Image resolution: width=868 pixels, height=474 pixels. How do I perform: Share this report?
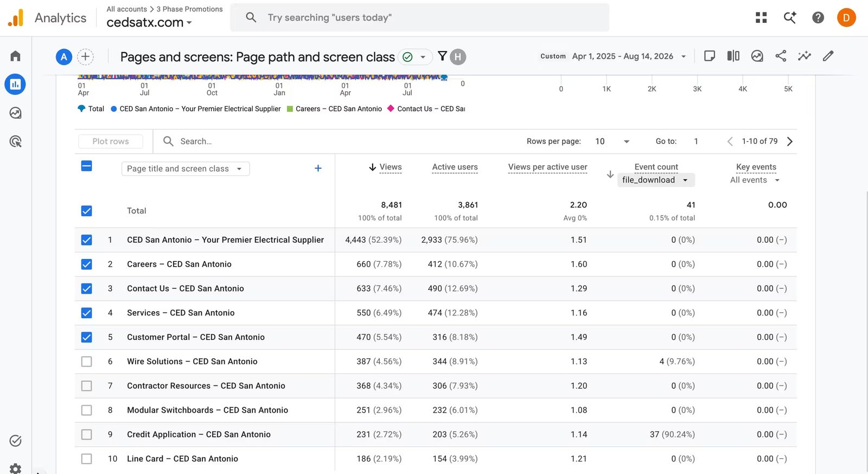coord(781,56)
